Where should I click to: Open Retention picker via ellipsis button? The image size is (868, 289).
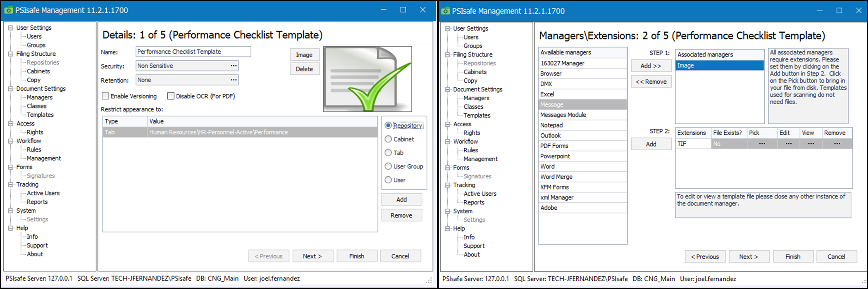[x=234, y=80]
